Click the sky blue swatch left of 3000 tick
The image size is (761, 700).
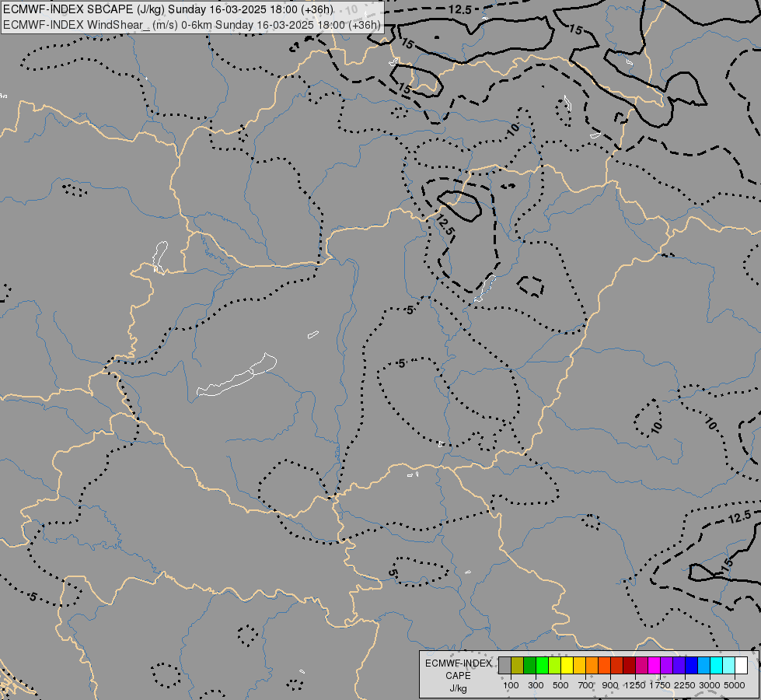click(x=704, y=665)
